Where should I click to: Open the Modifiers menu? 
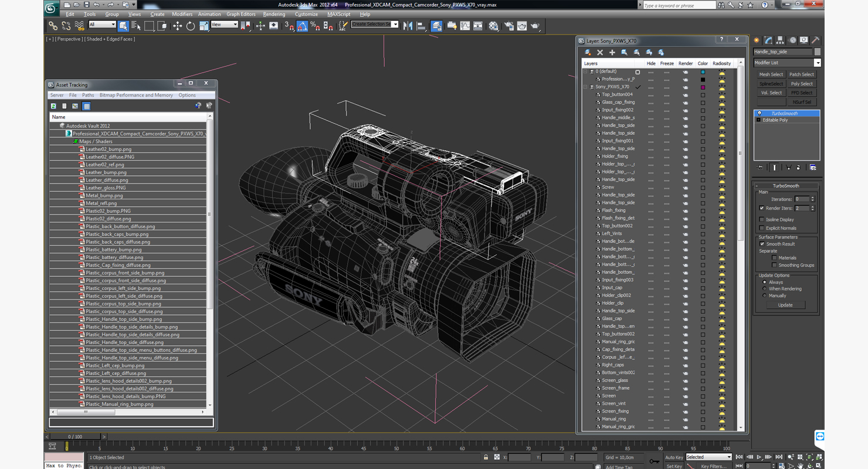[x=182, y=14]
